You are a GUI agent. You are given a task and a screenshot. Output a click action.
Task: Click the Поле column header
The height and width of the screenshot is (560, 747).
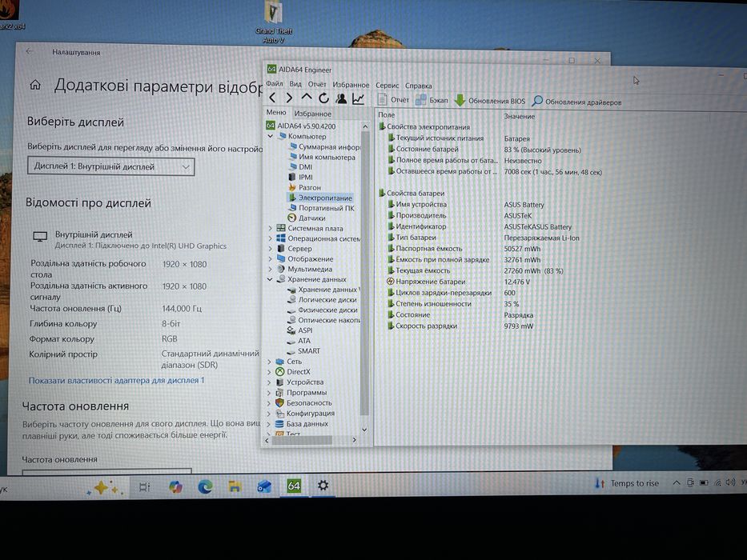tap(387, 114)
